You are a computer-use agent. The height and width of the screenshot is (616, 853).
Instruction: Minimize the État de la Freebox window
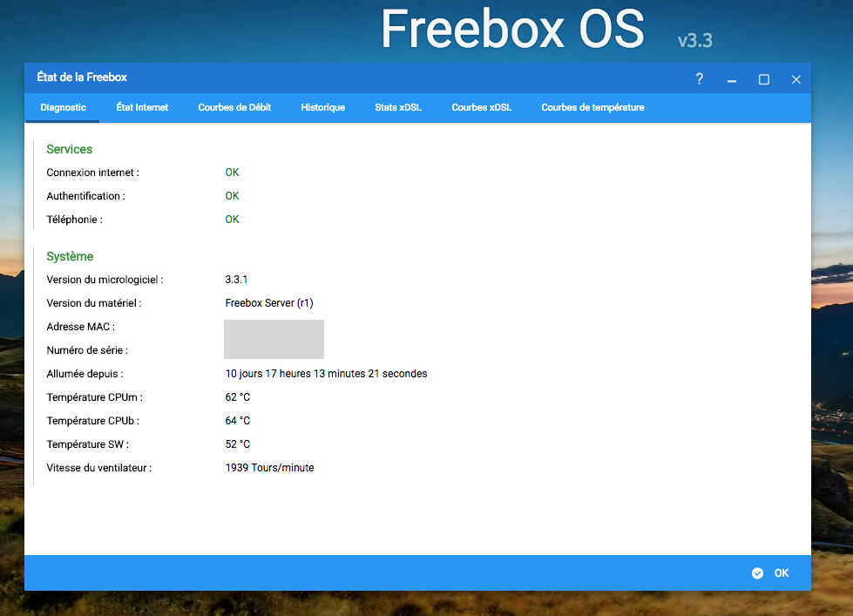click(x=732, y=80)
